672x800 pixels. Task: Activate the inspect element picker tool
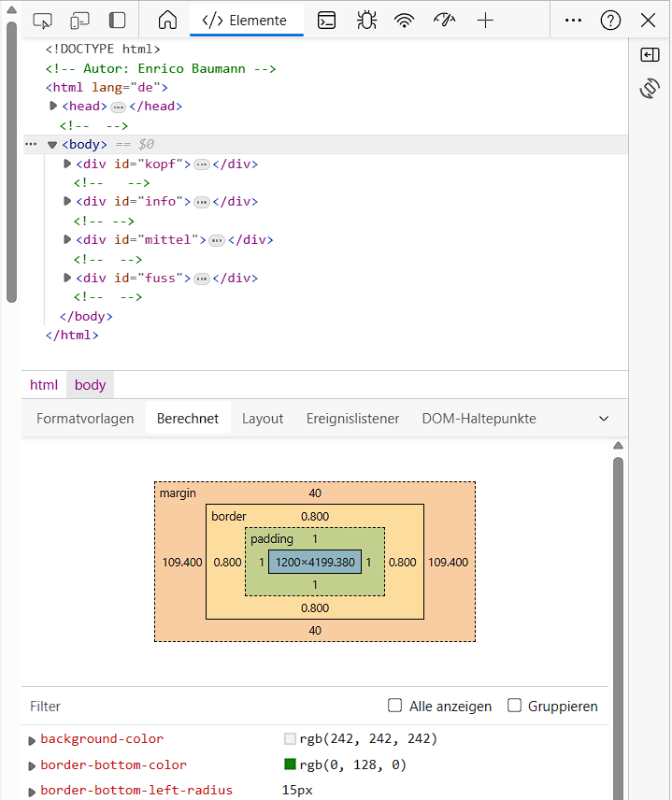pyautogui.click(x=42, y=20)
